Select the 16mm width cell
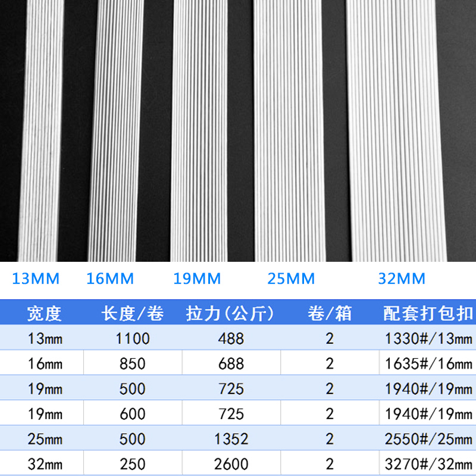The width and height of the screenshot is (476, 476). tap(45, 364)
